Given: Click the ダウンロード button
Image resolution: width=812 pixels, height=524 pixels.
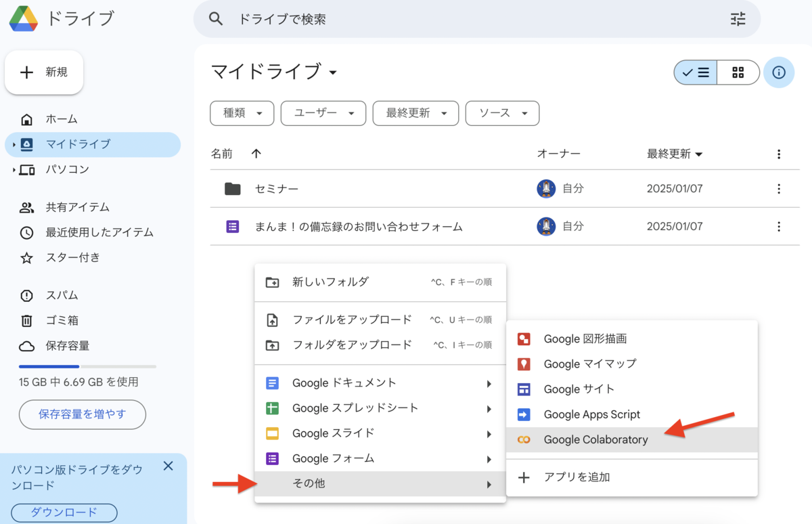Looking at the screenshot, I should (64, 512).
